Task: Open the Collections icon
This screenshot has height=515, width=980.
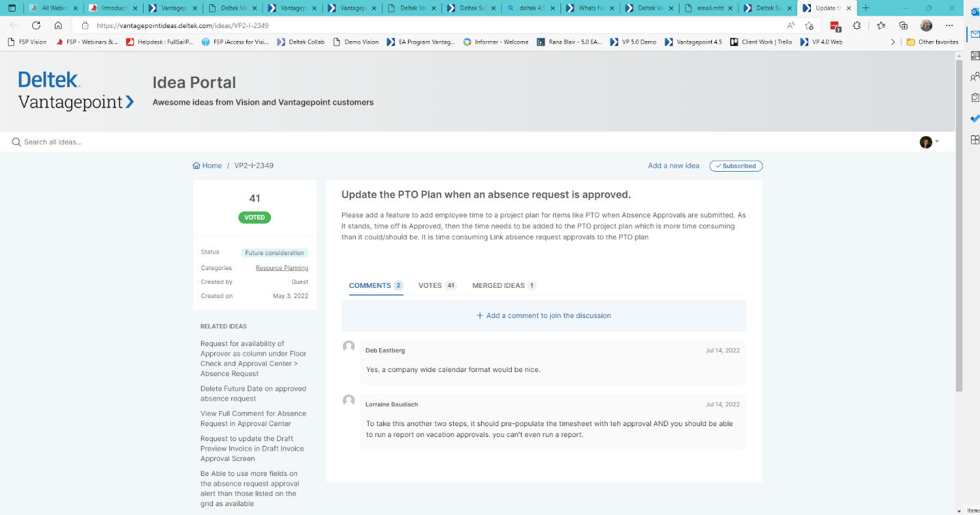Action: click(x=903, y=25)
